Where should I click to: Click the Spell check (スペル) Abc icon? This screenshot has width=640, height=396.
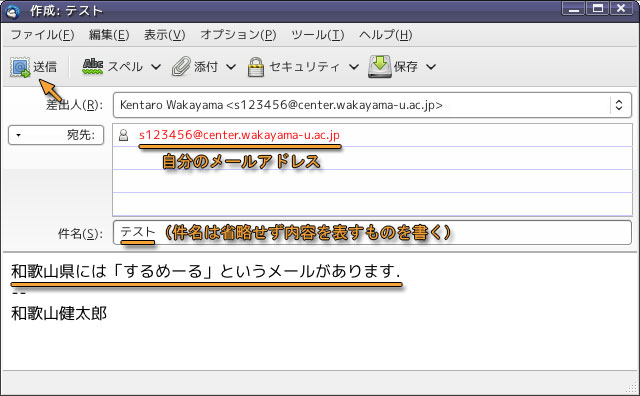tap(93, 66)
